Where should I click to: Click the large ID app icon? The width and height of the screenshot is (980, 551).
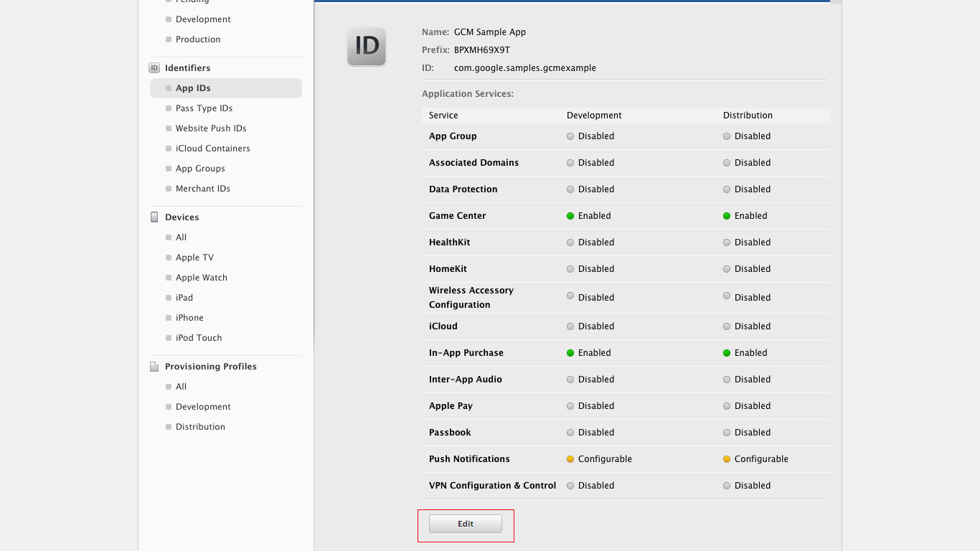pyautogui.click(x=367, y=47)
